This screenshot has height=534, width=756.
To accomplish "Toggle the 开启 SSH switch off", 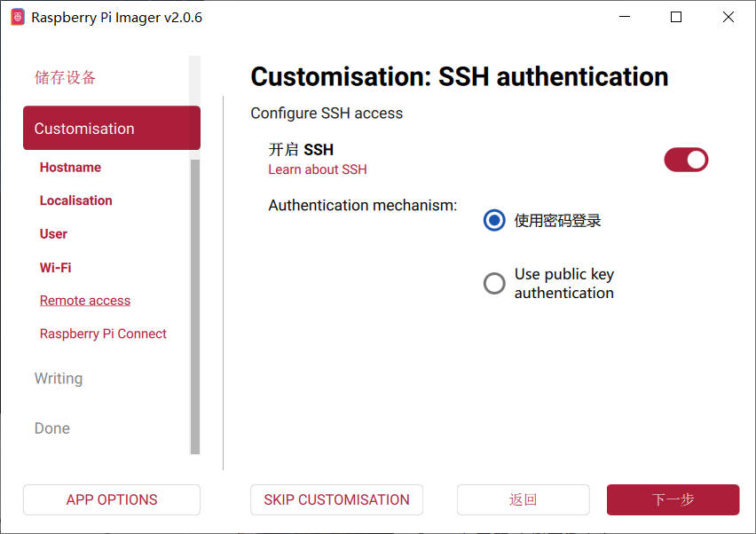I will (x=686, y=160).
